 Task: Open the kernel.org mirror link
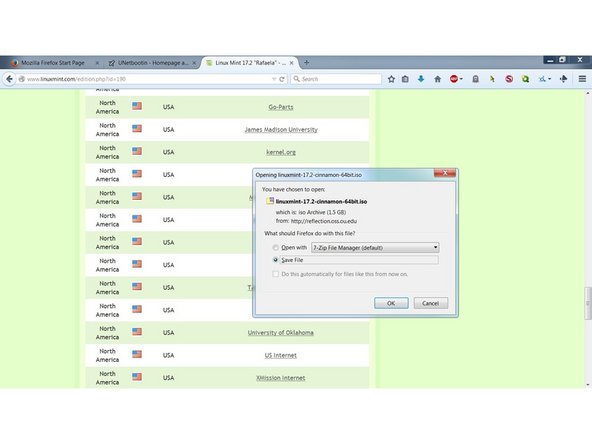click(x=281, y=152)
